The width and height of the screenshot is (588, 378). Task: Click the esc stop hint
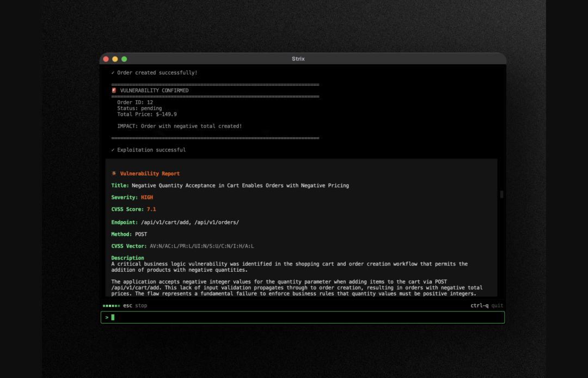135,306
